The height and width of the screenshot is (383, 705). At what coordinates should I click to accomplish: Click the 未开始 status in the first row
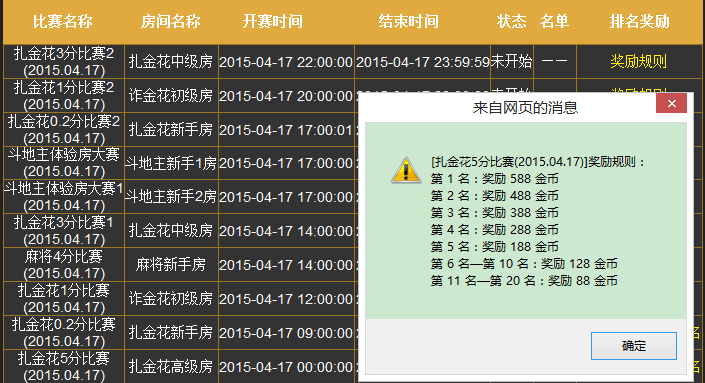point(512,61)
